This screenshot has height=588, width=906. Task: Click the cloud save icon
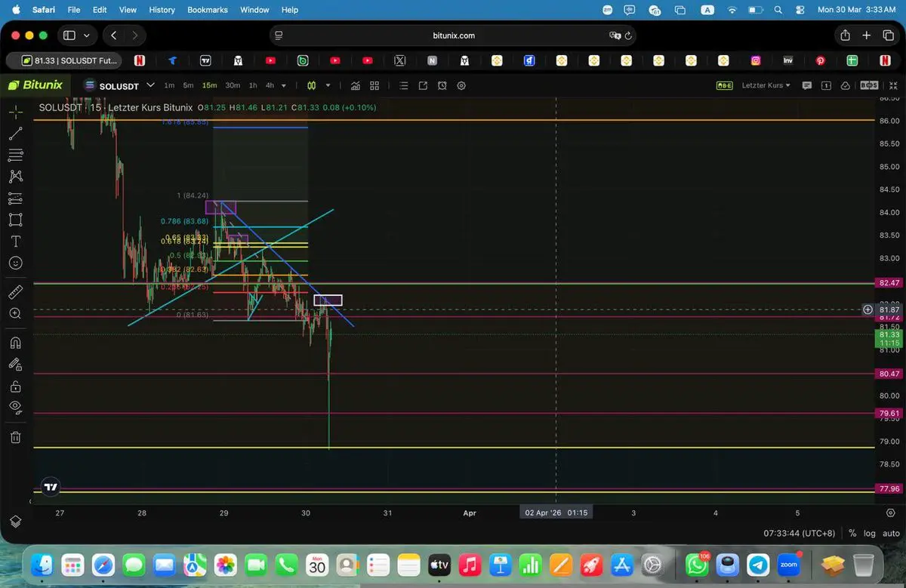point(845,85)
